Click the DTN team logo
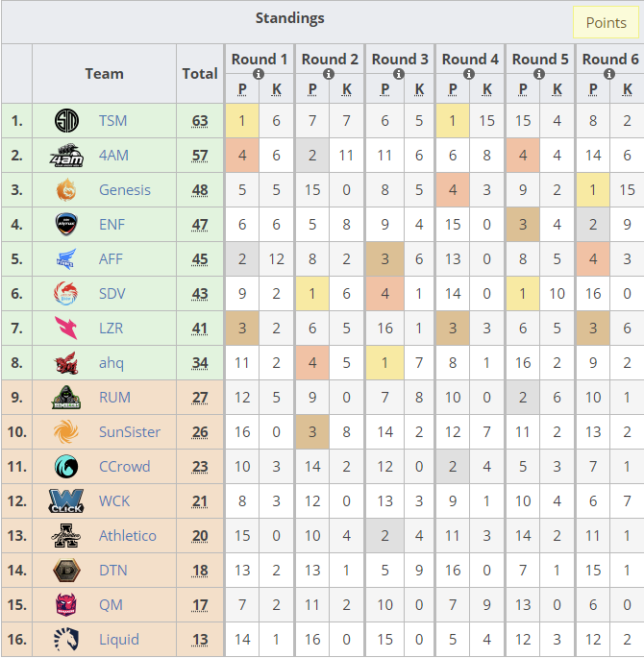The width and height of the screenshot is (644, 658). tap(66, 570)
